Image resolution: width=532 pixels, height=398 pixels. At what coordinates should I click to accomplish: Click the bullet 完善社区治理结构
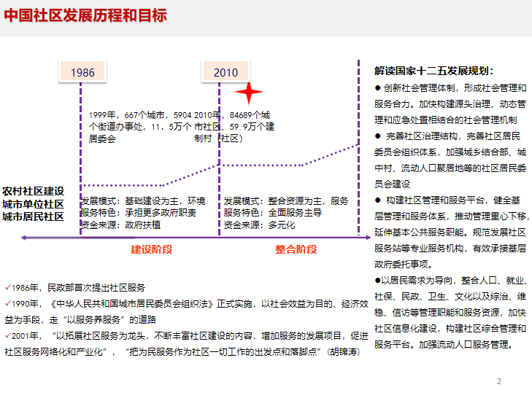(450, 160)
